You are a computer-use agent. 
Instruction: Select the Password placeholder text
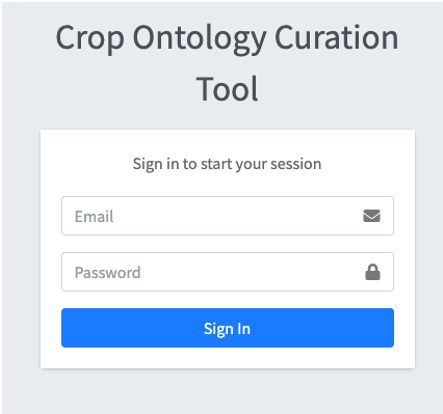(108, 272)
